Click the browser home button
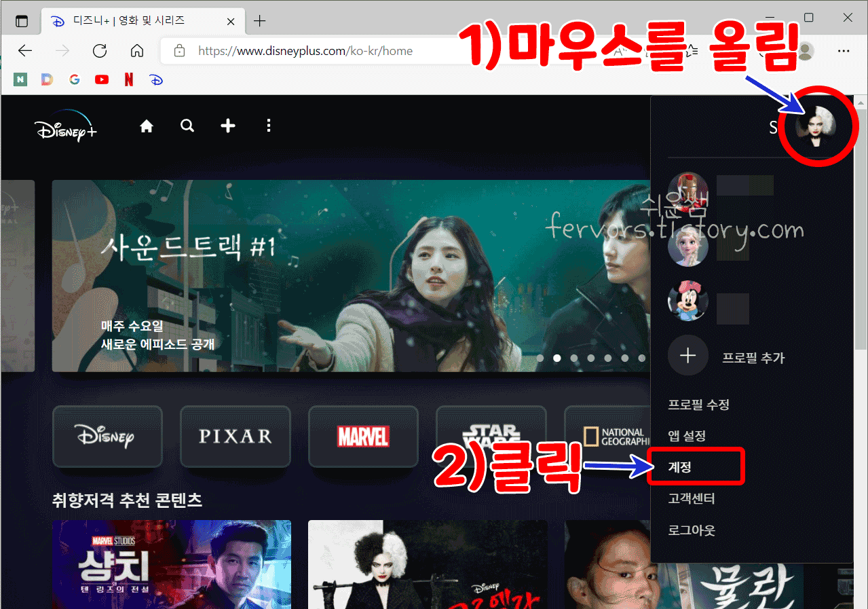Viewport: 868px width, 609px height. [137, 51]
